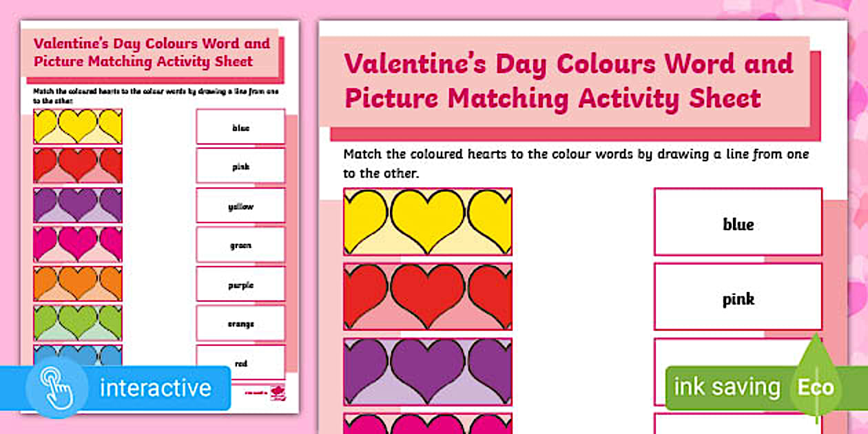This screenshot has width=868, height=434.
Task: Select the "pink" word box on the large sheet
Action: click(x=738, y=299)
